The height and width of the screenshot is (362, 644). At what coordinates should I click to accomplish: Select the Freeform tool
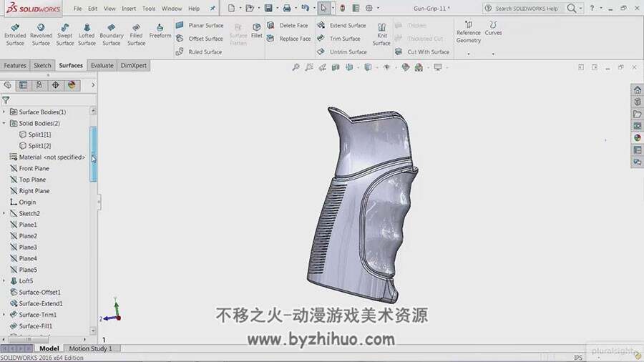click(x=160, y=31)
